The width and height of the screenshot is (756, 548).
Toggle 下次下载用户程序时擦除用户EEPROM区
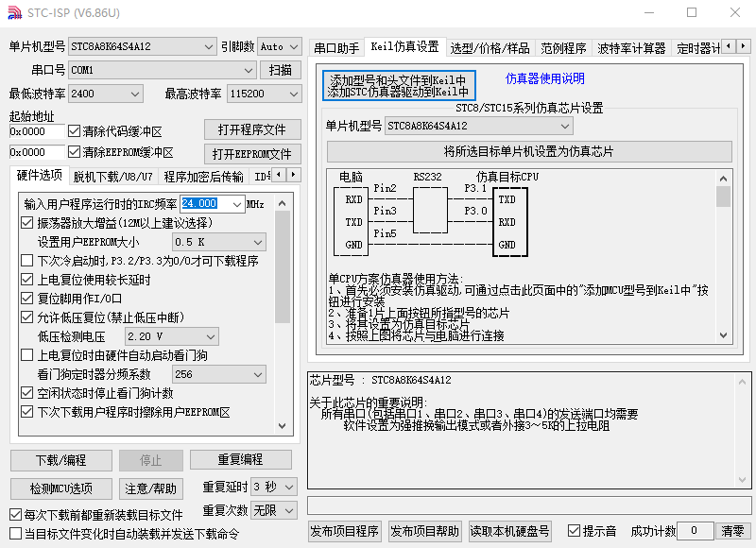pyautogui.click(x=27, y=412)
